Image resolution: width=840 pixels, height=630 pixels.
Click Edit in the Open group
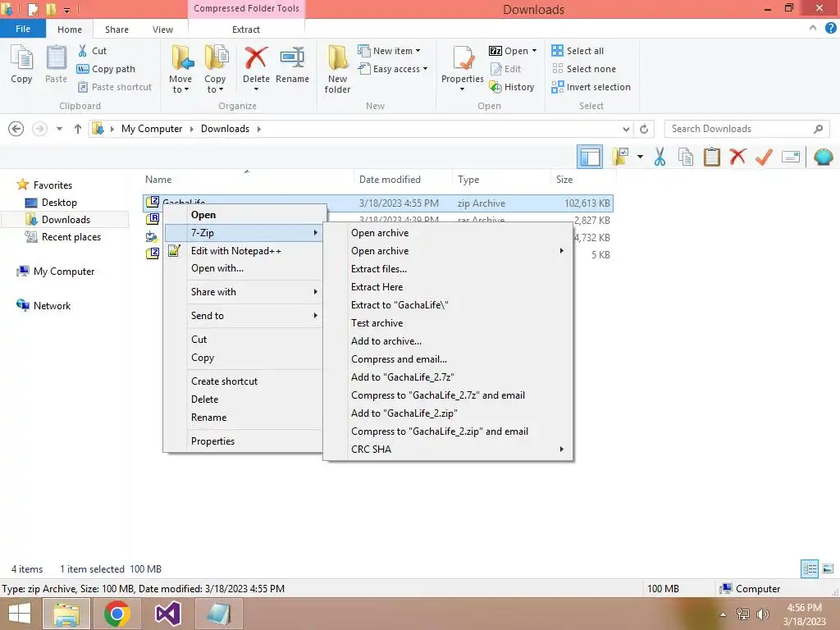coord(505,69)
